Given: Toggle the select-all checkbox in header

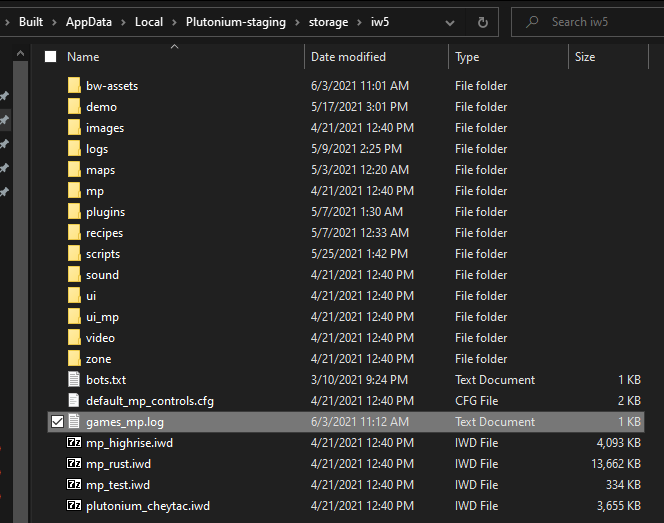Looking at the screenshot, I should [x=51, y=57].
